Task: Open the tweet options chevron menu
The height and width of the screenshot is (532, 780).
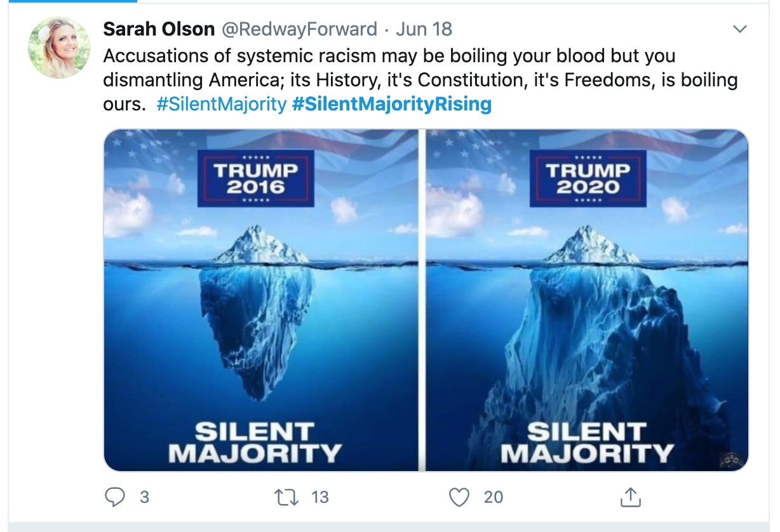Action: (x=740, y=29)
